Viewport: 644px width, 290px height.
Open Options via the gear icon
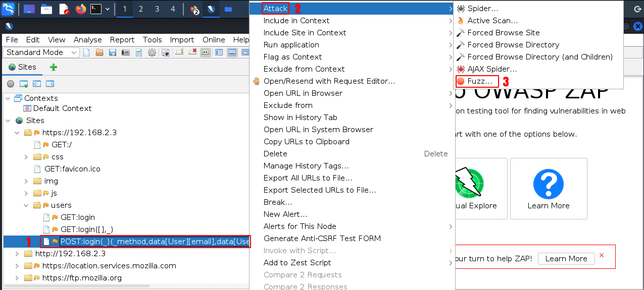point(152,52)
